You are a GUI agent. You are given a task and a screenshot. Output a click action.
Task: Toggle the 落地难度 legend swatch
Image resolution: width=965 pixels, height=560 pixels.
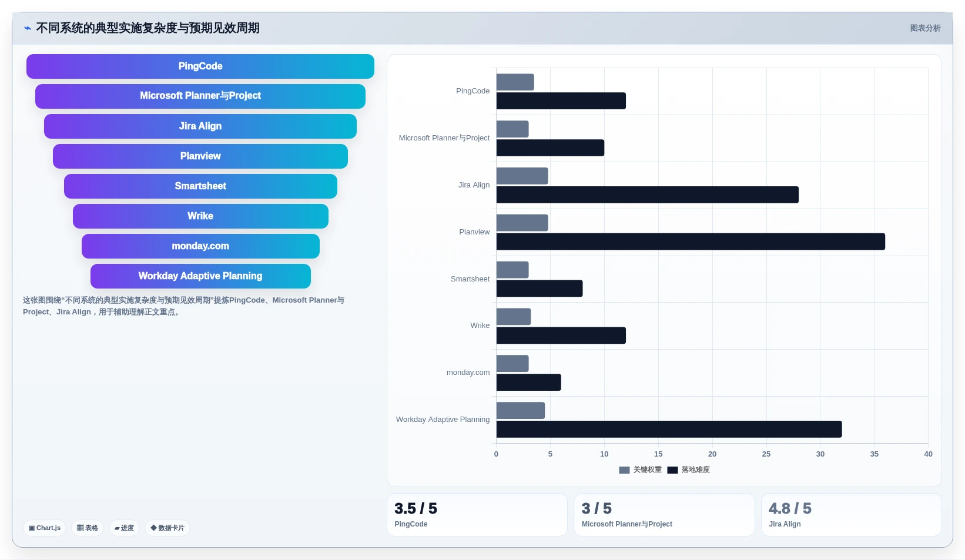pos(672,470)
